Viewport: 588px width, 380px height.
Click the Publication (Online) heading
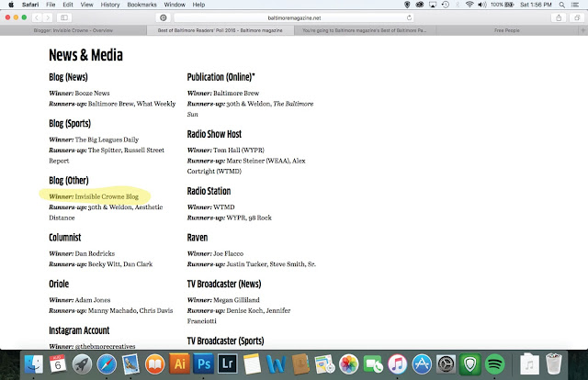pyautogui.click(x=220, y=77)
